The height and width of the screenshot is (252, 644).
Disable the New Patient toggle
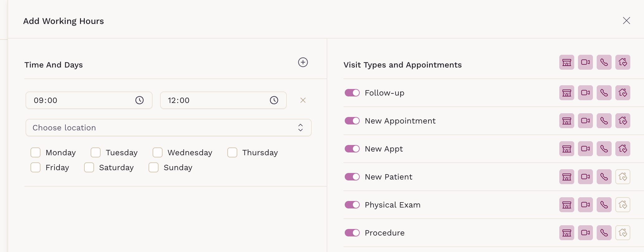tap(352, 177)
